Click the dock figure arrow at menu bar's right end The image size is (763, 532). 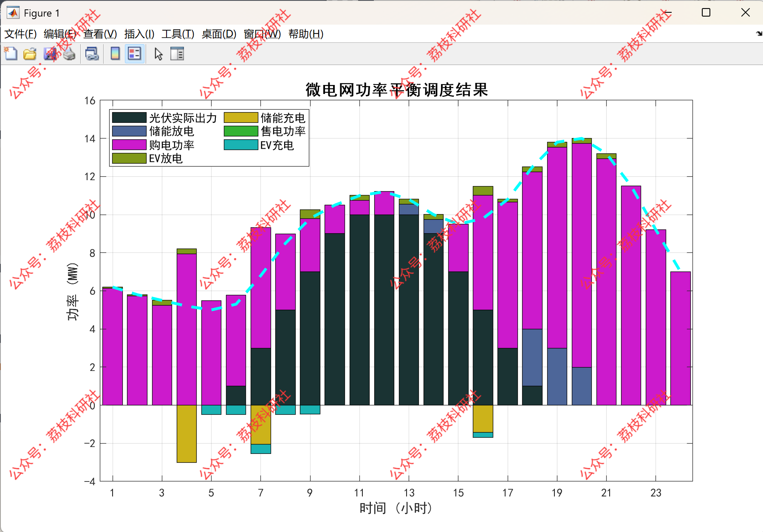coord(759,34)
